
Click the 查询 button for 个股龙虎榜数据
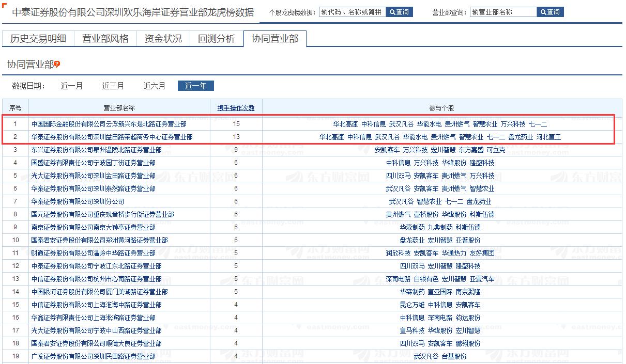tap(400, 12)
